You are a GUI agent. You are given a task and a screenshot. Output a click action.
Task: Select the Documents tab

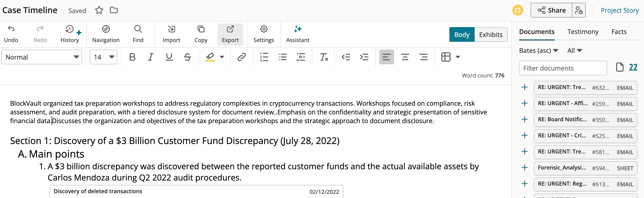[537, 32]
